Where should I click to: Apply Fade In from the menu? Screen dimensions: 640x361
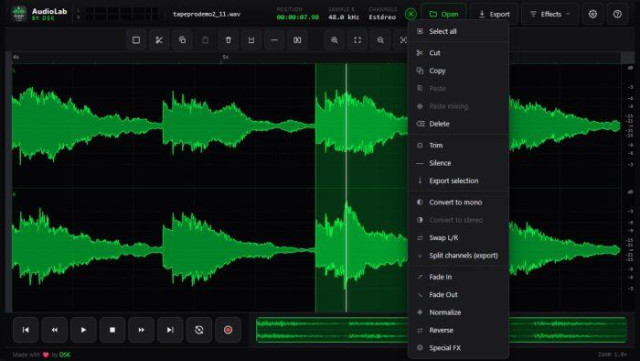click(458, 277)
